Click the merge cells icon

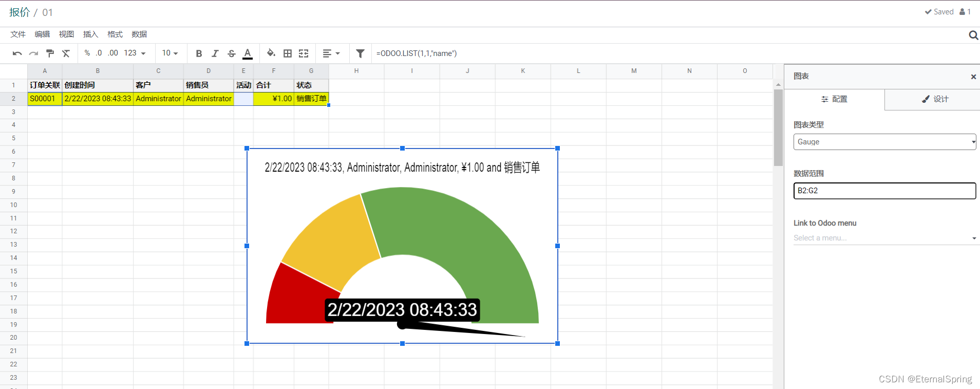(x=304, y=53)
